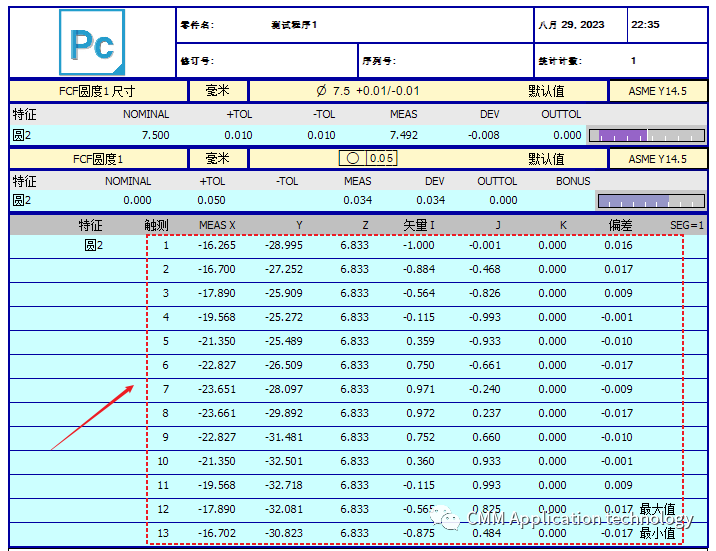The height and width of the screenshot is (551, 716).
Task: Click the 偏差 column header
Action: pos(620,225)
